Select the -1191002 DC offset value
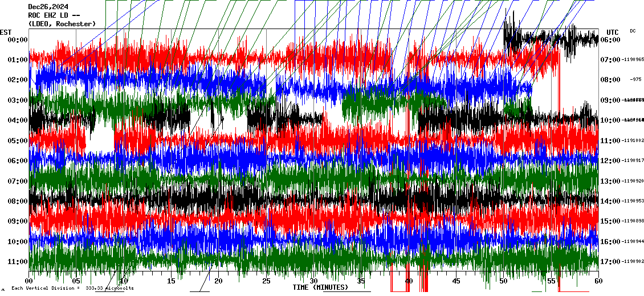Viewport: 644px width, 296px height. point(633,140)
